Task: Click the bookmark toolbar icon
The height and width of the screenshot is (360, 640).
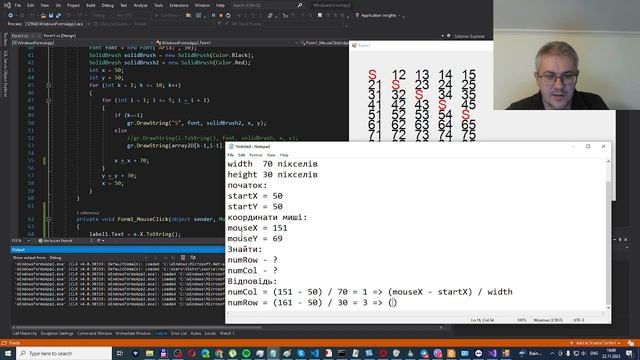Action: pyautogui.click(x=320, y=16)
